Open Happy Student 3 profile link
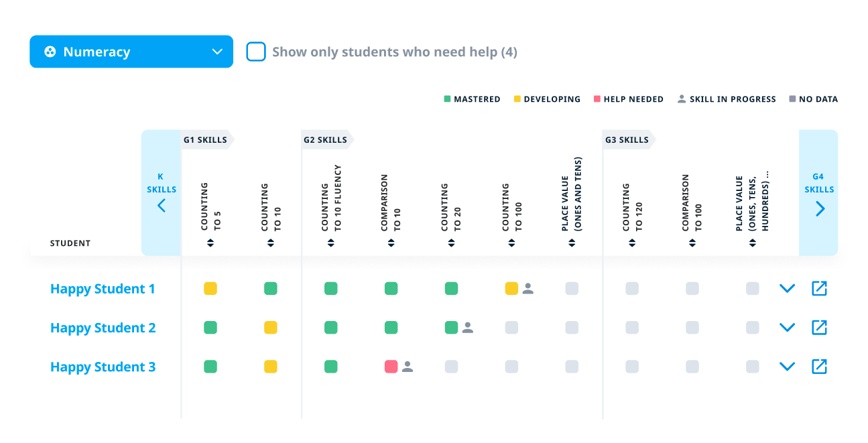The width and height of the screenshot is (868, 443). point(103,367)
